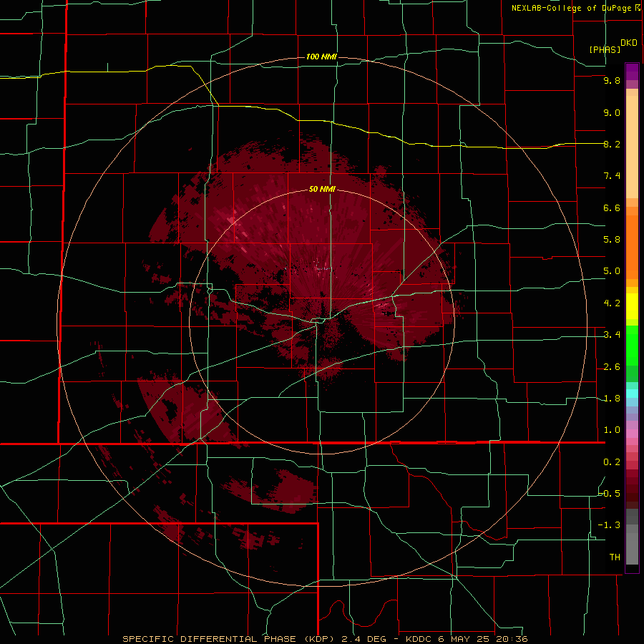
Task: Click the 9.0 value on color scale
Action: tap(612, 112)
